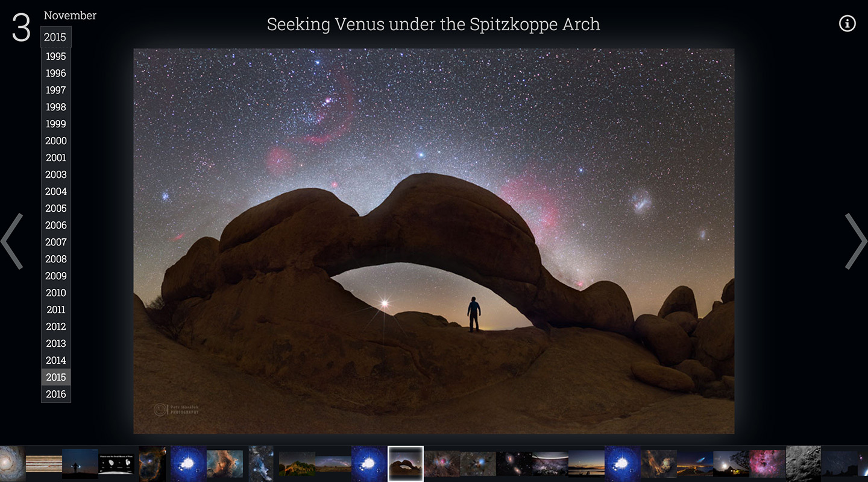Screen dimensions: 868x482
Task: Select the Charon and Pluto moons thumbnail
Action: click(116, 463)
